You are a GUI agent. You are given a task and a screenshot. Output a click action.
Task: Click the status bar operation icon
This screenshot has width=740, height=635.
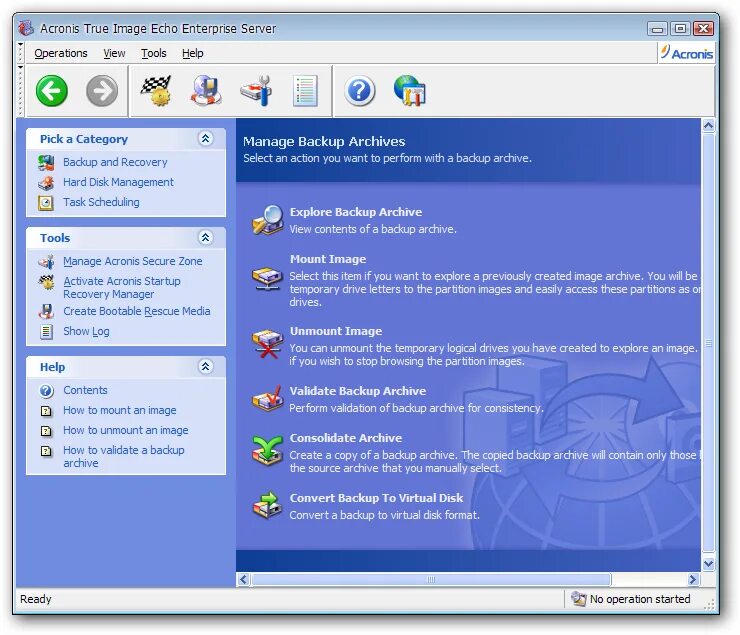pos(578,599)
